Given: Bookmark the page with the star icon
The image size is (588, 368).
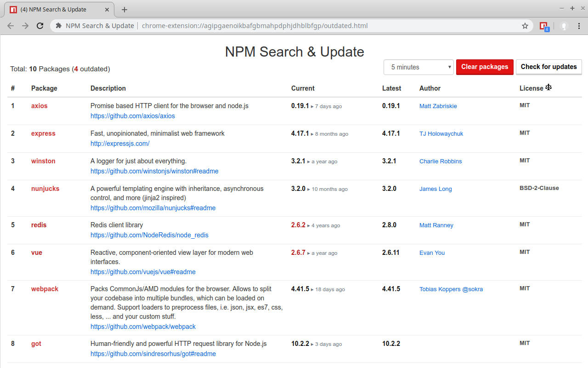Looking at the screenshot, I should [525, 26].
